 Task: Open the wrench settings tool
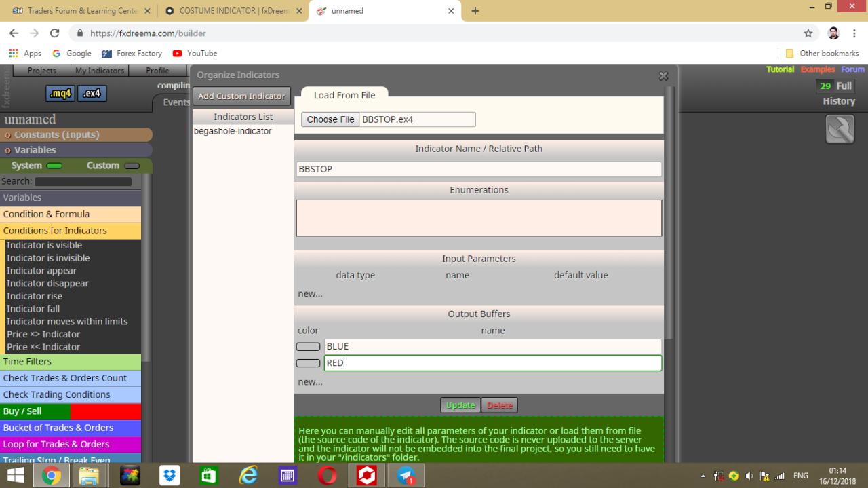point(840,129)
